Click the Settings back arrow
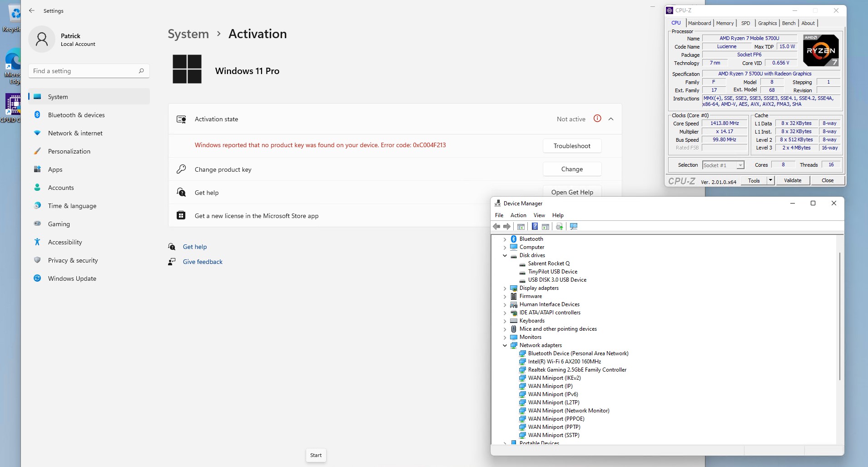 point(31,10)
